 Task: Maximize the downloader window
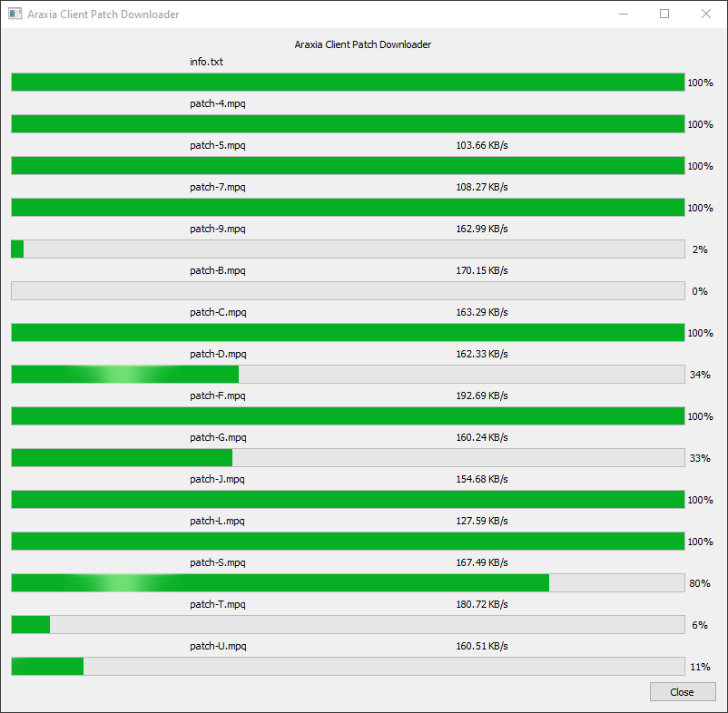tap(664, 14)
